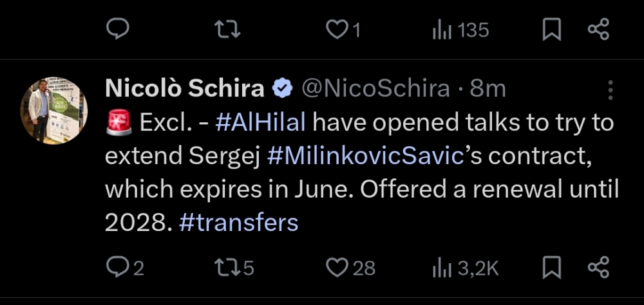Like the top tweet with 1 like
Viewport: 644px width, 305px height.
(x=337, y=30)
